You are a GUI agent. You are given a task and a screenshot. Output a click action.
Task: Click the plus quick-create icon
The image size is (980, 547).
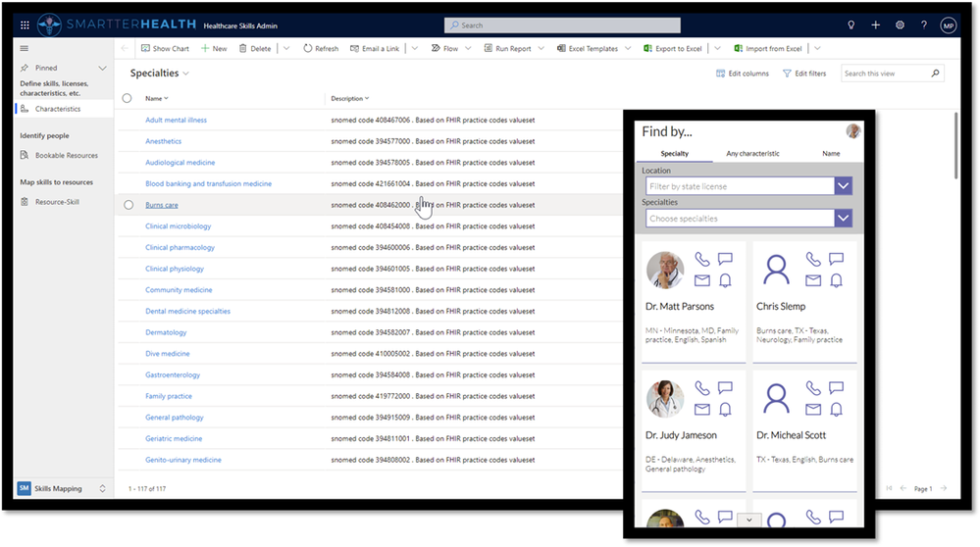tap(875, 25)
